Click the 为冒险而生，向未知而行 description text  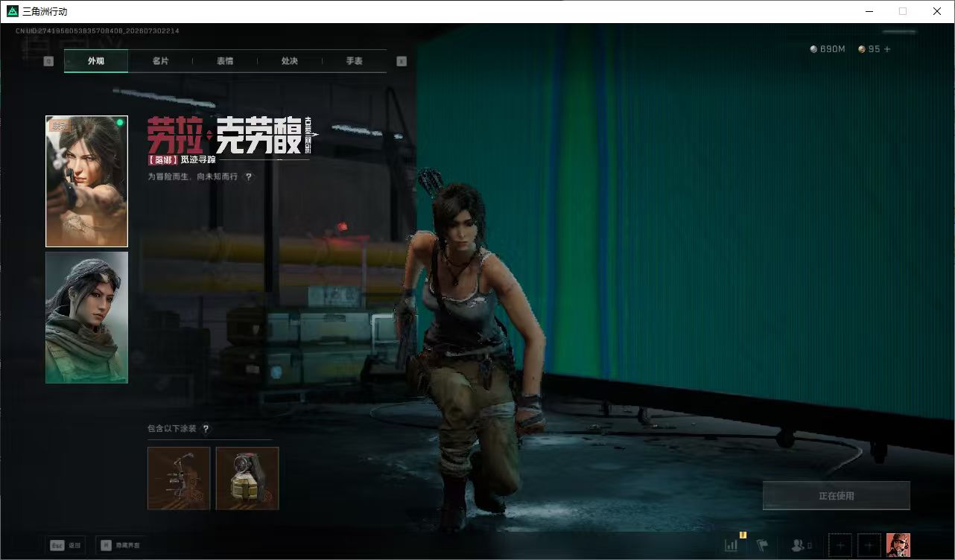(193, 177)
